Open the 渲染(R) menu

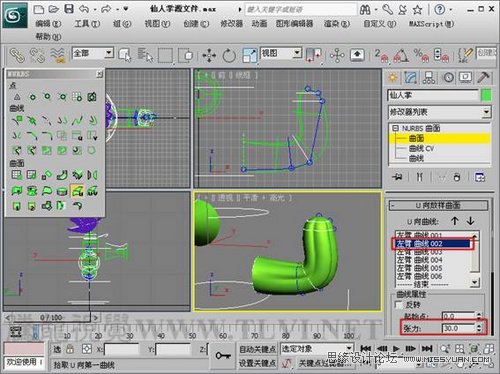click(x=337, y=24)
